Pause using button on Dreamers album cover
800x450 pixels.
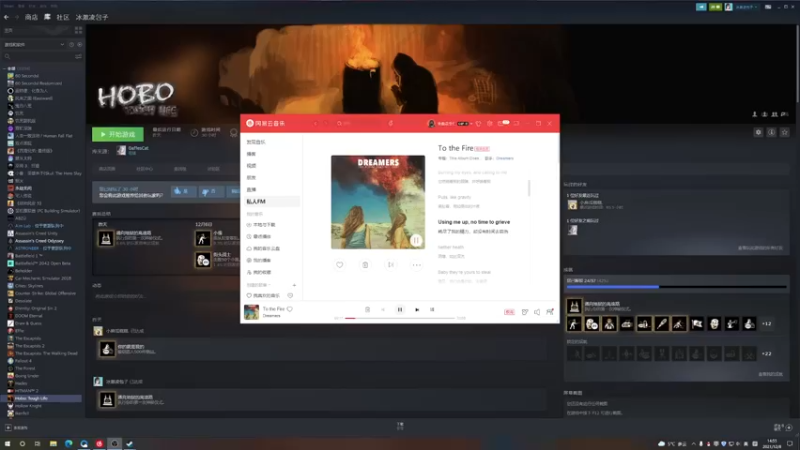point(416,240)
